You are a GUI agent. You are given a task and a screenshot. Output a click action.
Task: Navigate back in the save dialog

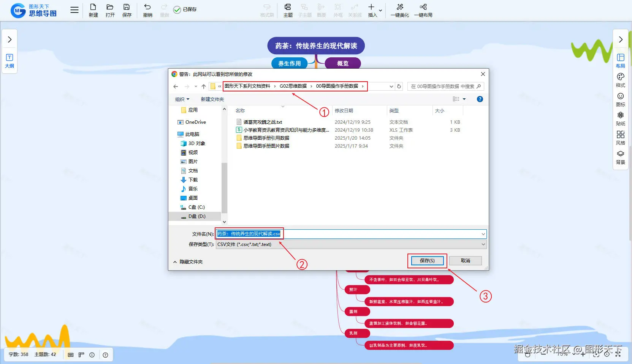coord(176,87)
